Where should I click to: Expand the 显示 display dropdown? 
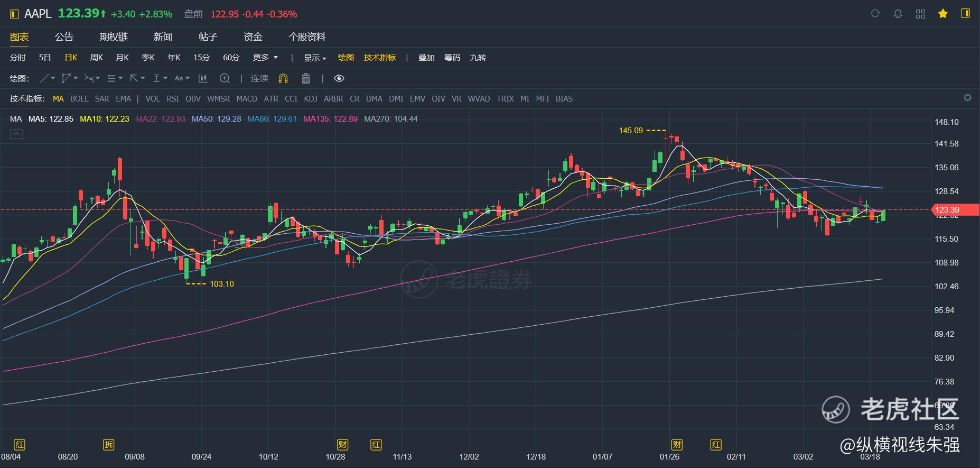315,58
